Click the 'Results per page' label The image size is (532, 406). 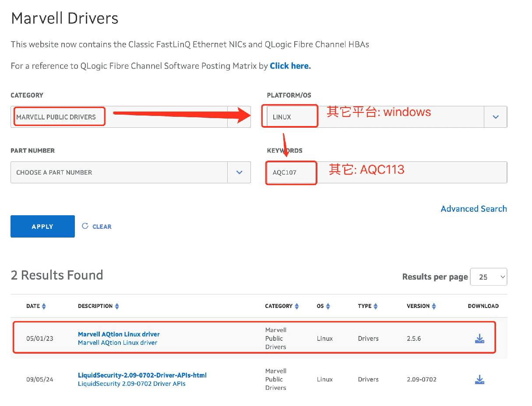tap(435, 277)
